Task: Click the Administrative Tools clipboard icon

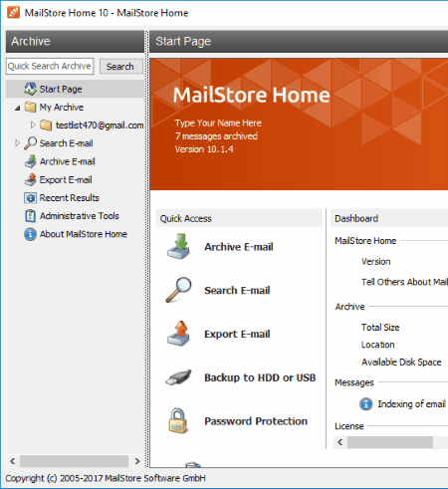Action: pos(30,216)
